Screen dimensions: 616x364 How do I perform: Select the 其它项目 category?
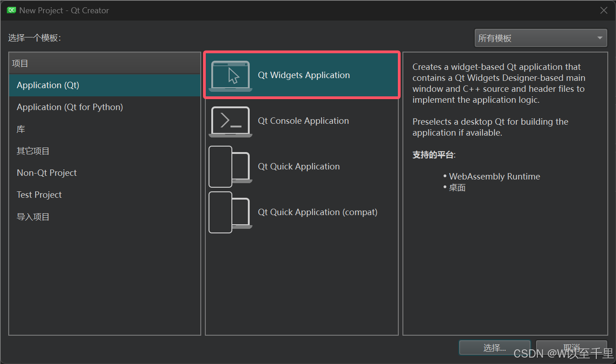pyautogui.click(x=105, y=151)
